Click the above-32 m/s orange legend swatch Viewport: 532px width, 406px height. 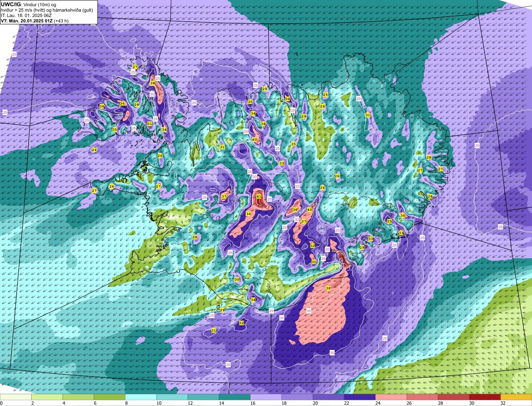[x=516, y=397]
